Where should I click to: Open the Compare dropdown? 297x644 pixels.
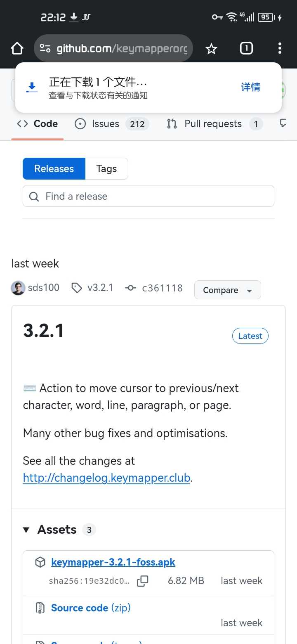point(227,290)
